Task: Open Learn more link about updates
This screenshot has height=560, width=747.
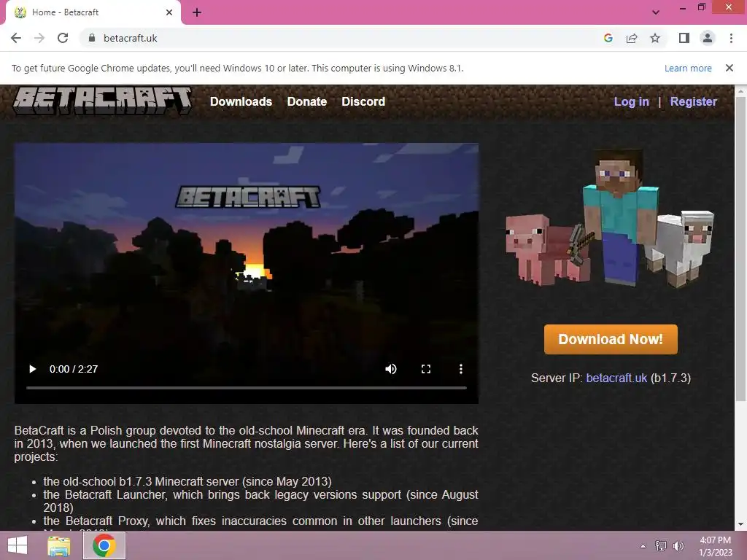Action: tap(688, 68)
